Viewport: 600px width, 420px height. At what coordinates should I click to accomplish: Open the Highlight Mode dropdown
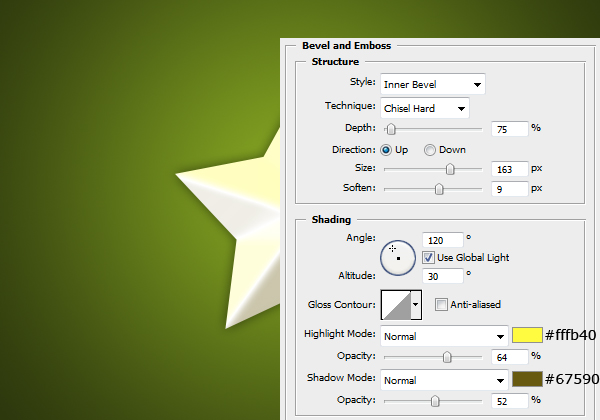(444, 336)
